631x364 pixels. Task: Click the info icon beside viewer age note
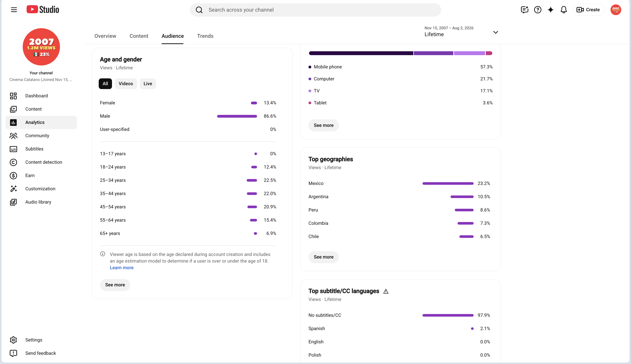(x=103, y=254)
